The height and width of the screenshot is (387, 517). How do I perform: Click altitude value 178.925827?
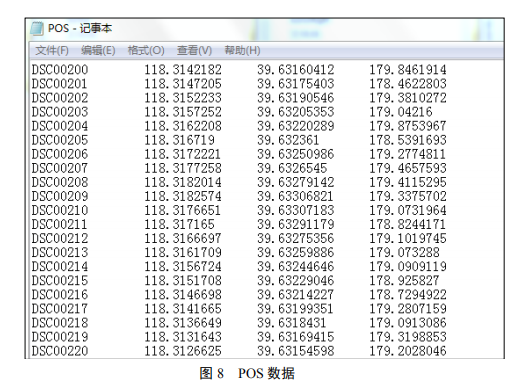point(404,280)
